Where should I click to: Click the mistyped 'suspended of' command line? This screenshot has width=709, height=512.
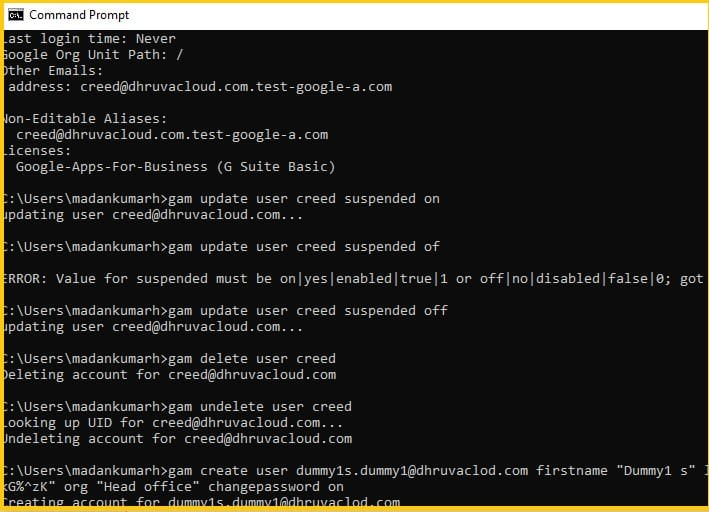pyautogui.click(x=220, y=246)
